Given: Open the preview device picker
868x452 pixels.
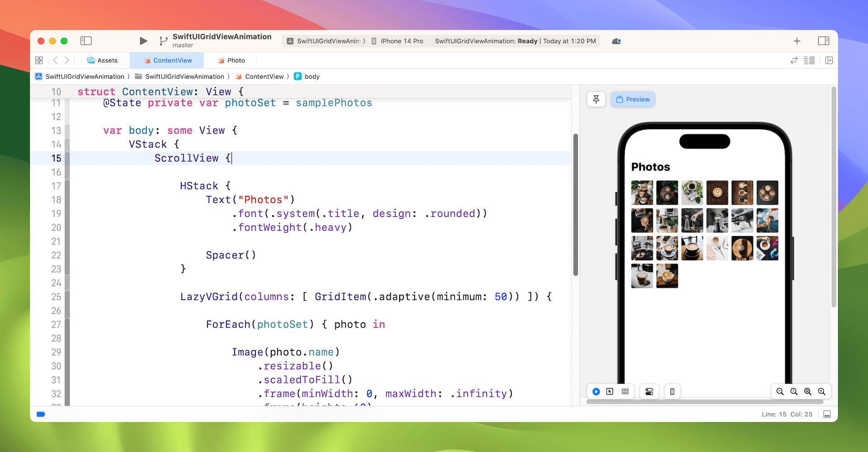Looking at the screenshot, I should tap(672, 391).
